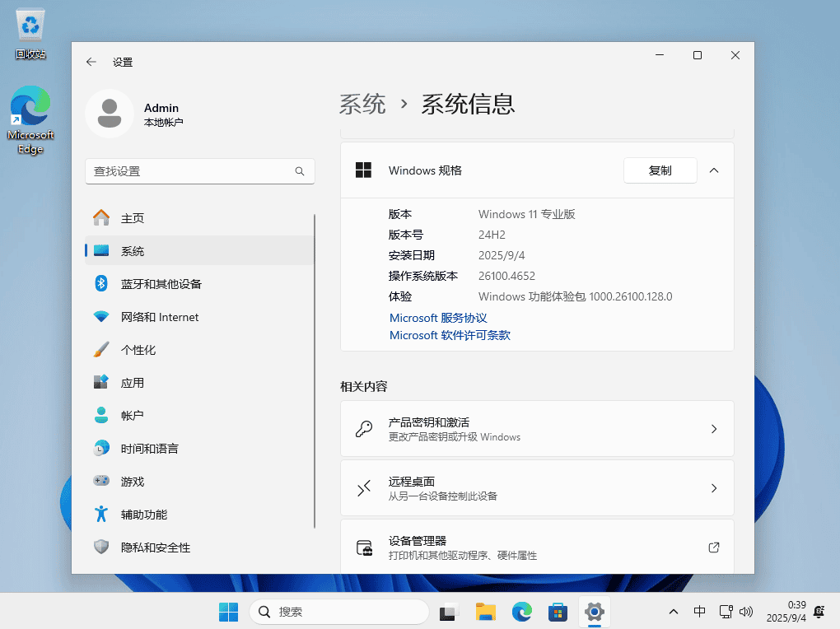
Task: Click the taskbar 搜索 box
Action: tap(339, 612)
